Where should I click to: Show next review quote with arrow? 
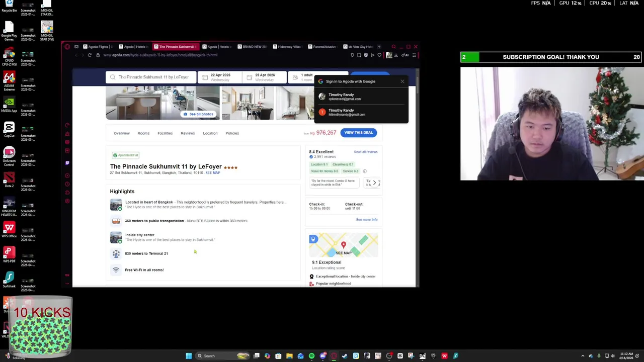coord(374,183)
